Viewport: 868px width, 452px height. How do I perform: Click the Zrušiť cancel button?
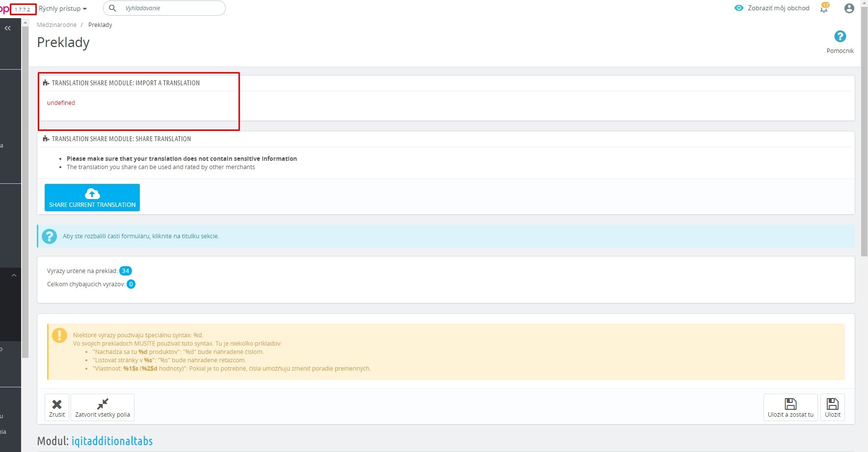pyautogui.click(x=57, y=407)
